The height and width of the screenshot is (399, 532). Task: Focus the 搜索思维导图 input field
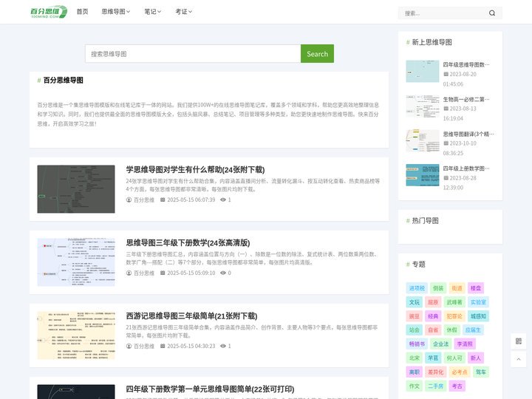click(193, 54)
